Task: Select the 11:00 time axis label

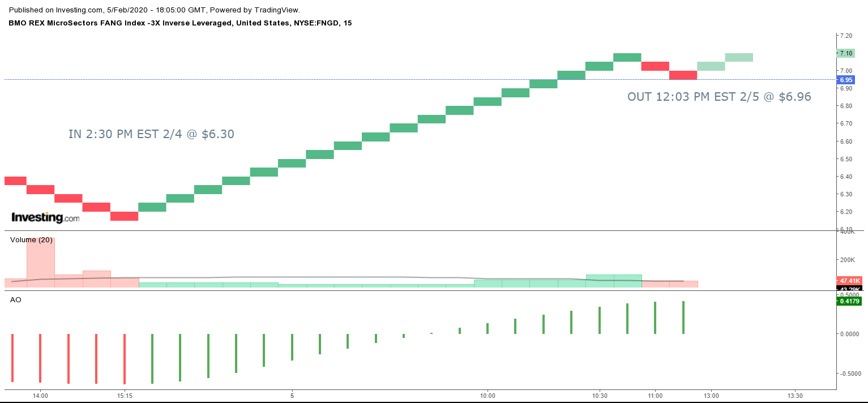Action: pyautogui.click(x=655, y=395)
